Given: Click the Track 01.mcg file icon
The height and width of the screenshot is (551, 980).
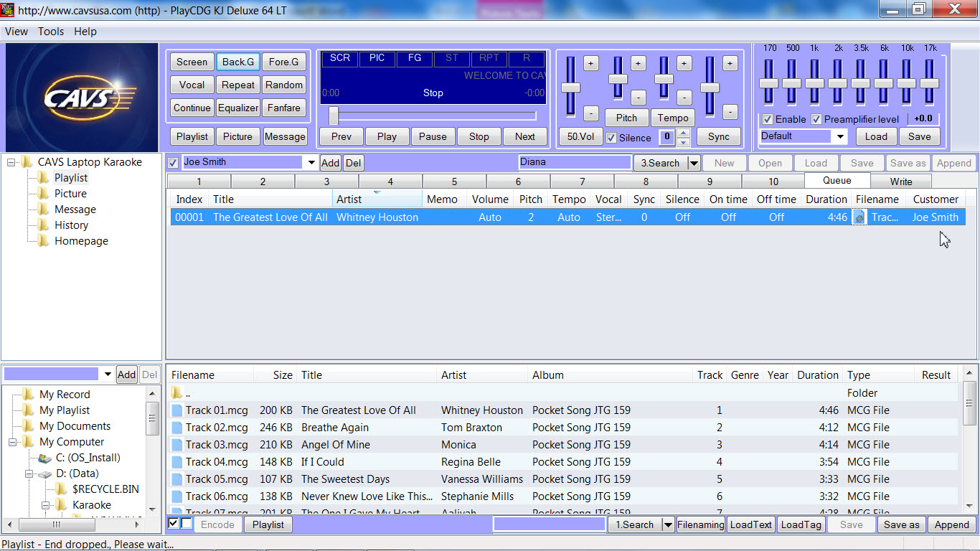Looking at the screenshot, I should (177, 410).
